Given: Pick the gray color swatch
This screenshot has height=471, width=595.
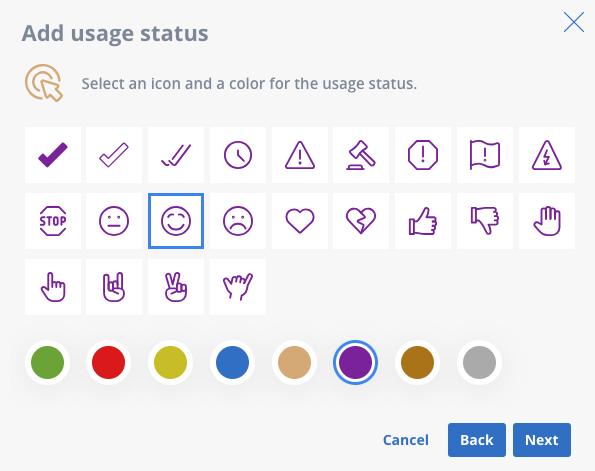Looking at the screenshot, I should [x=479, y=362].
